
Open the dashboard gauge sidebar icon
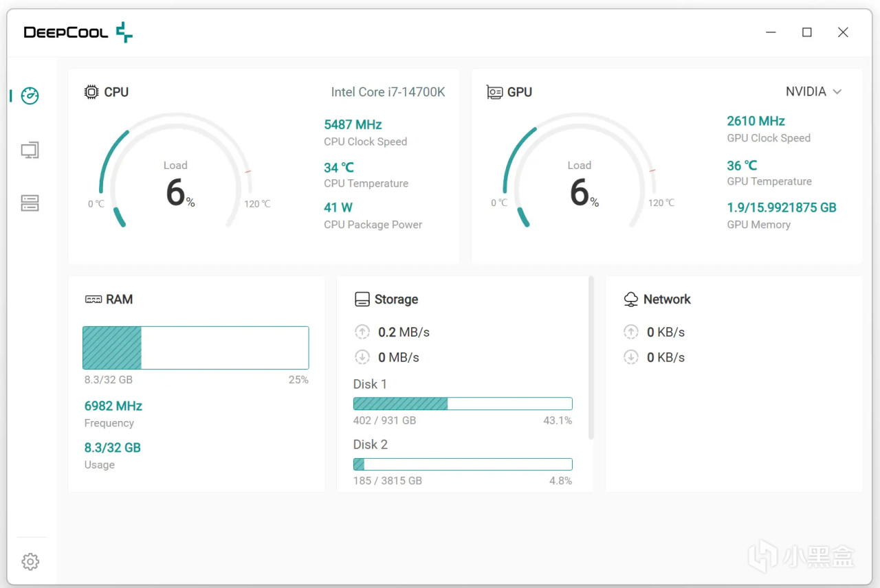pyautogui.click(x=30, y=95)
